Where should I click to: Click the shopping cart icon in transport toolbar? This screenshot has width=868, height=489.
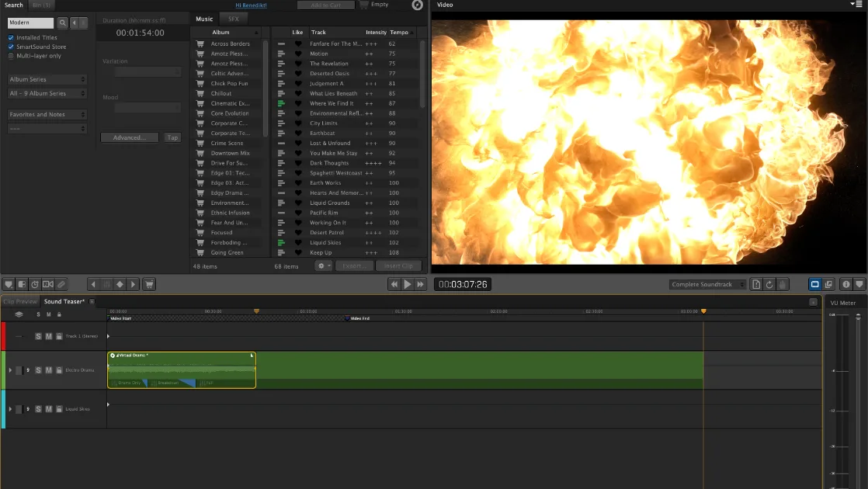click(x=149, y=284)
